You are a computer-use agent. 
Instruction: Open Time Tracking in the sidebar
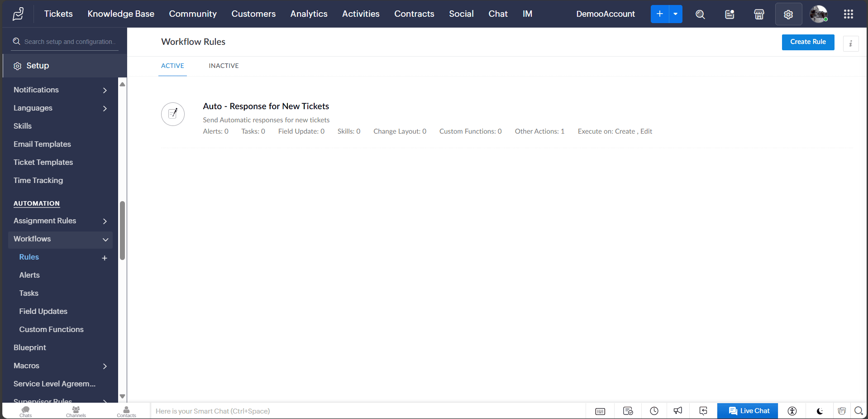pos(38,180)
